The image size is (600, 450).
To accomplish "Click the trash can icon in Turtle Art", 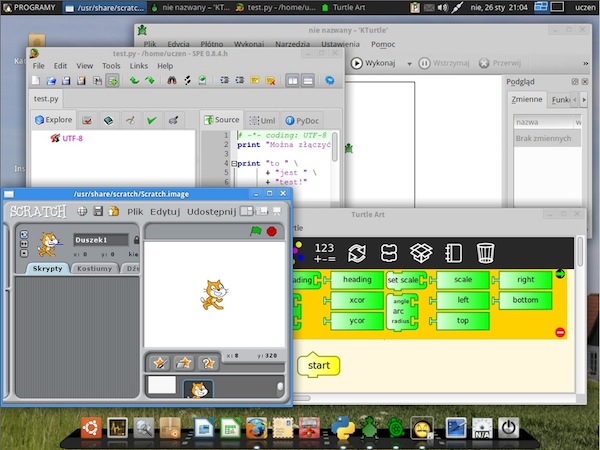I will tap(485, 253).
